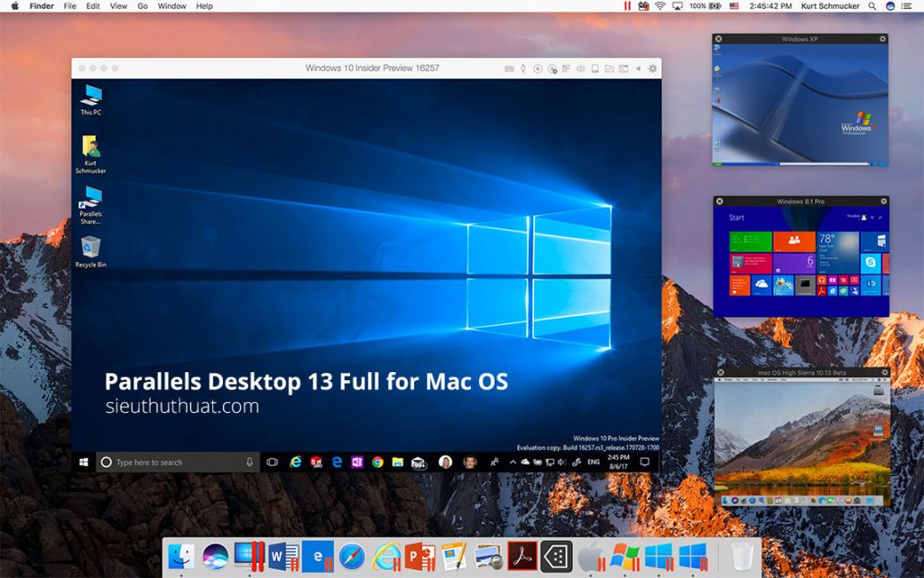This screenshot has width=924, height=578.
Task: Collapse the Parallels title bar icons with the arrow
Action: 638,69
